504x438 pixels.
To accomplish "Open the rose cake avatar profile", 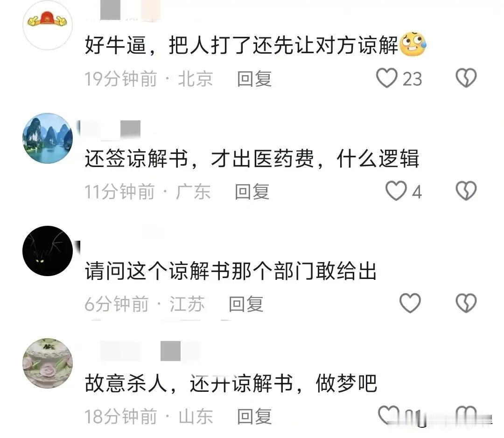I will pyautogui.click(x=48, y=363).
